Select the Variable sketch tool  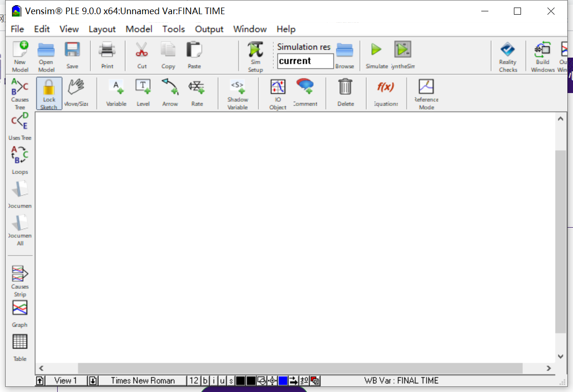[x=116, y=93]
